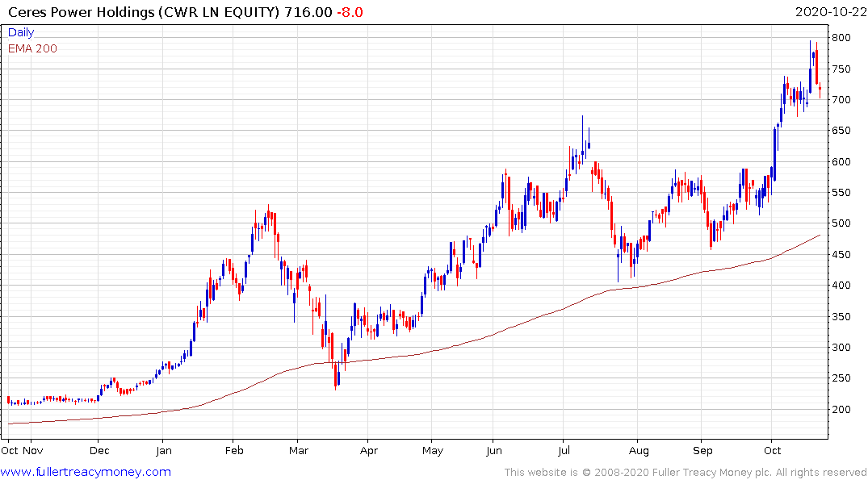
Task: Click the 650 price axis label
Action: coord(841,131)
